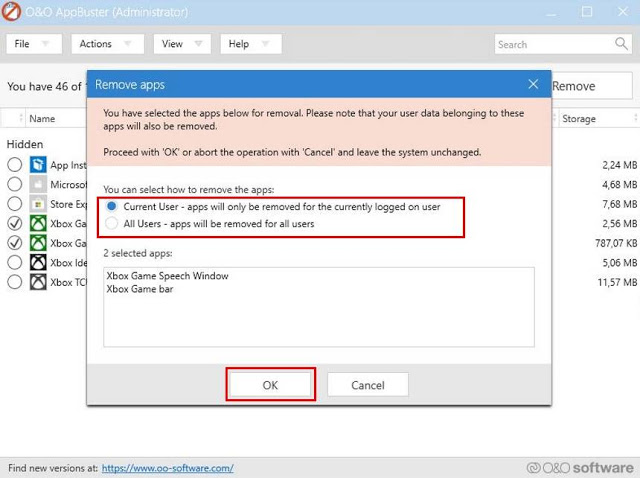The height and width of the screenshot is (478, 640).
Task: Check the App Installer row checkbox
Action: coord(15,165)
